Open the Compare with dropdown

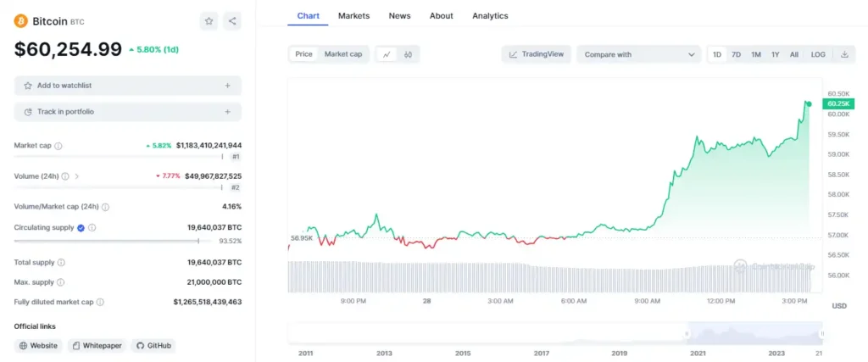[x=639, y=54]
